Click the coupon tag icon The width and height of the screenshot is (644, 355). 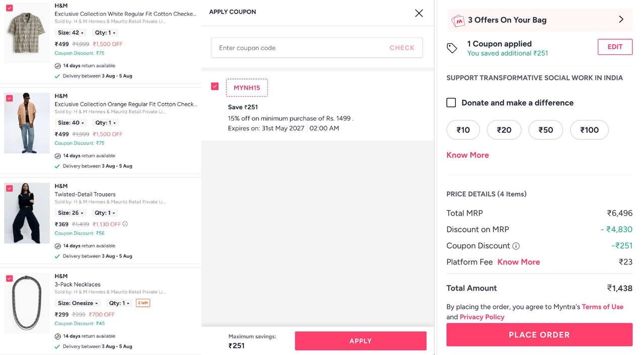452,48
